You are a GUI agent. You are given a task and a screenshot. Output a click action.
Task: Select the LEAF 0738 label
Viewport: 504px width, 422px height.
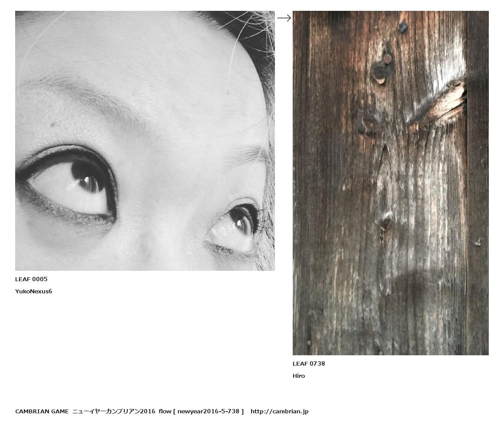309,364
